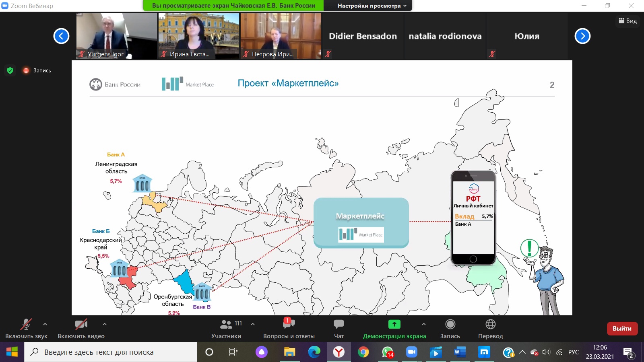Expand audio options arrow beside microphone
Image resolution: width=644 pixels, height=362 pixels.
pos(45,324)
